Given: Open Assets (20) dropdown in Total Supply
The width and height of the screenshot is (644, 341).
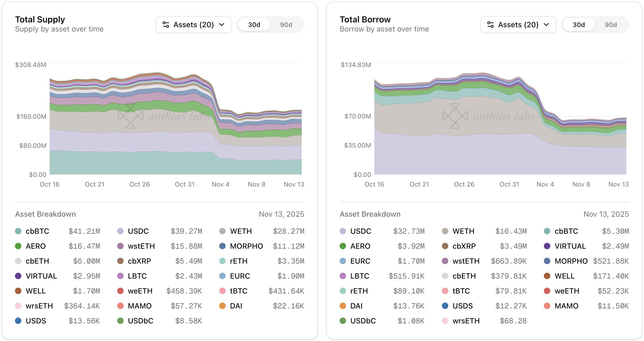Looking at the screenshot, I should 194,25.
